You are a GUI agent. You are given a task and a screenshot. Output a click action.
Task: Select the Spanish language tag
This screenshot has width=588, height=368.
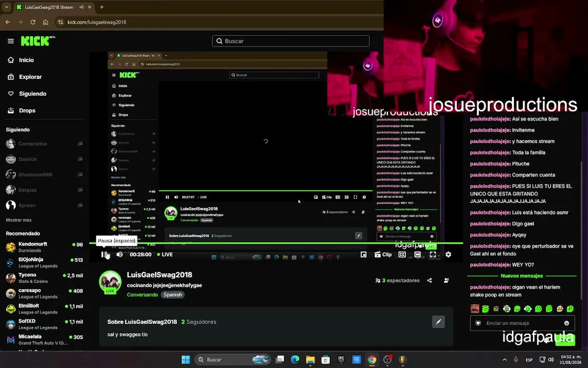(x=173, y=295)
